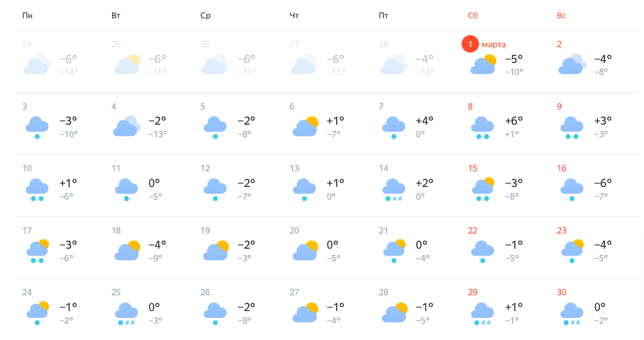This screenshot has height=340, width=644.
Task: Click the weather icon for March 1
Action: (483, 64)
